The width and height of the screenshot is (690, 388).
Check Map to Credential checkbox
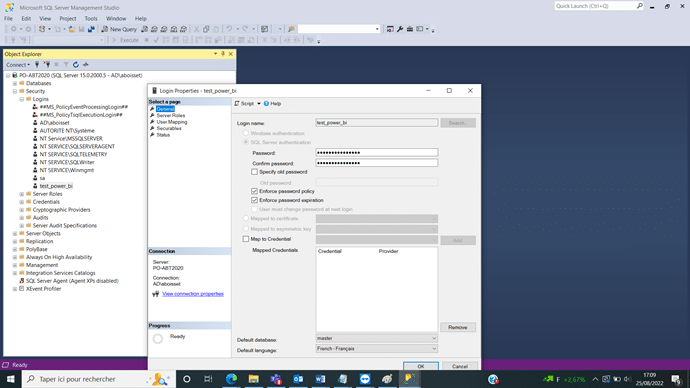(x=246, y=239)
